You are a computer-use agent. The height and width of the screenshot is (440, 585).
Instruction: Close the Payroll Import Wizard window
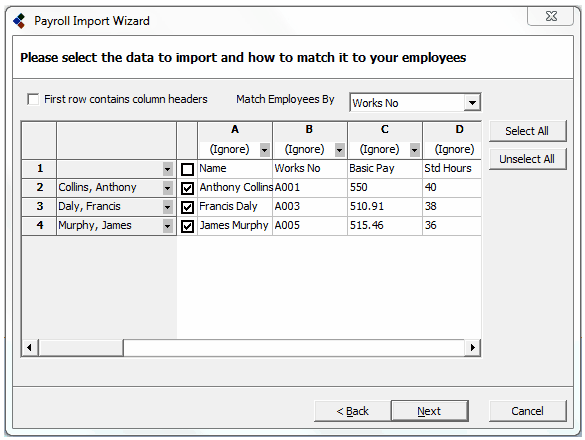(x=550, y=16)
